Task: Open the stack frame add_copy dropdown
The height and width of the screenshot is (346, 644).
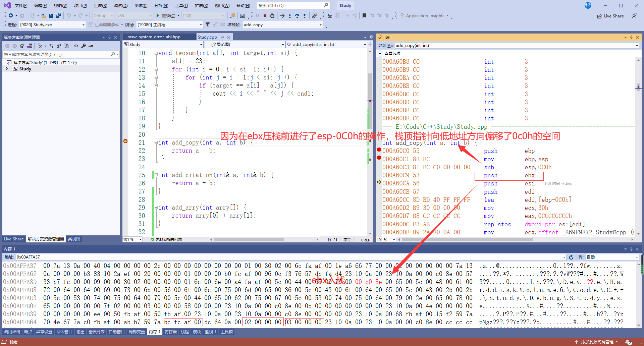Action: coord(282,24)
